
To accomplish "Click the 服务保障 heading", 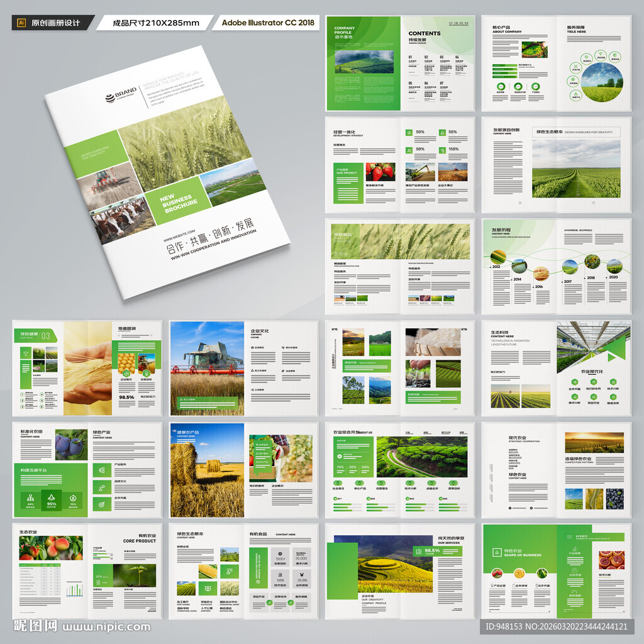I will [x=576, y=29].
